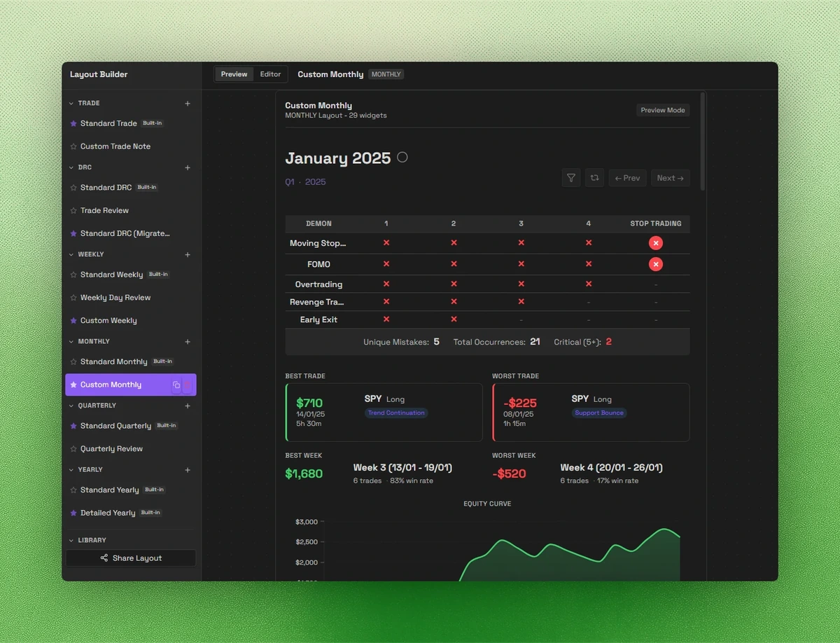This screenshot has width=840, height=643.
Task: Collapse the MONTHLY section chevron
Action: [71, 342]
